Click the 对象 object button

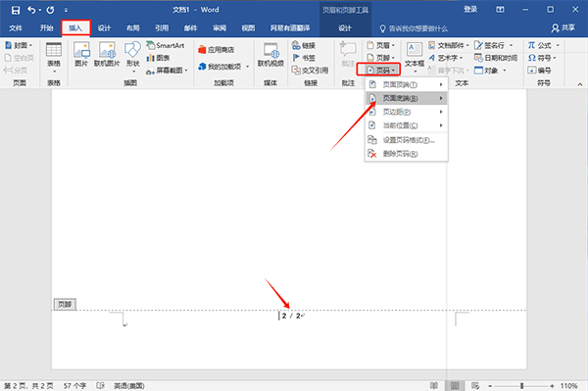pos(491,71)
